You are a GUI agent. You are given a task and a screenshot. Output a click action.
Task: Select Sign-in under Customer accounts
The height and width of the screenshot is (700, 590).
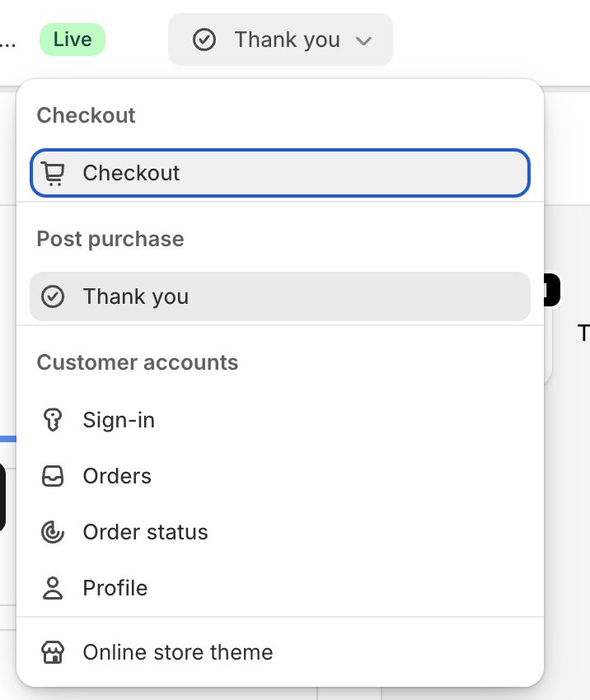[280, 420]
